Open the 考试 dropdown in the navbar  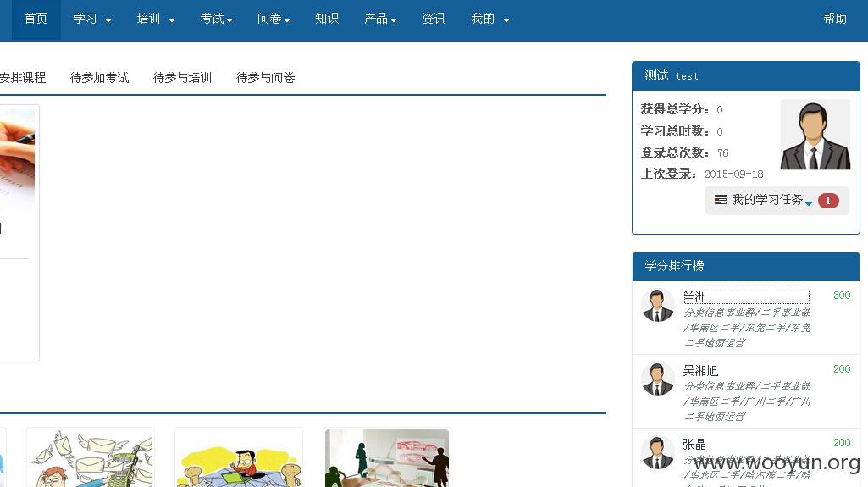tap(217, 19)
